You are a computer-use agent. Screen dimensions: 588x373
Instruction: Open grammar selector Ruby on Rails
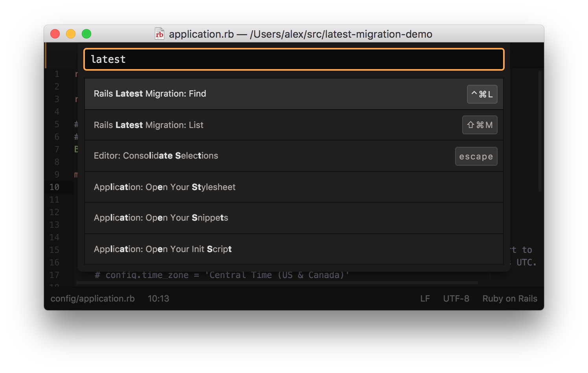tap(510, 298)
